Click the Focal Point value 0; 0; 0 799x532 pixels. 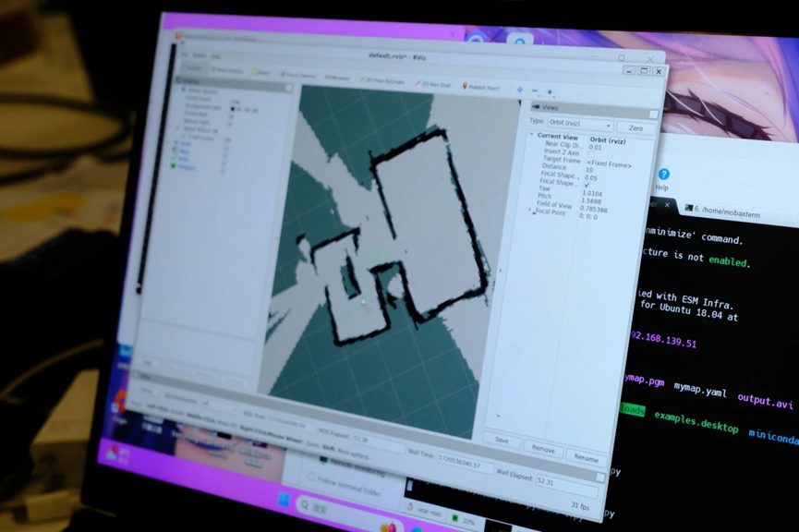tap(588, 216)
